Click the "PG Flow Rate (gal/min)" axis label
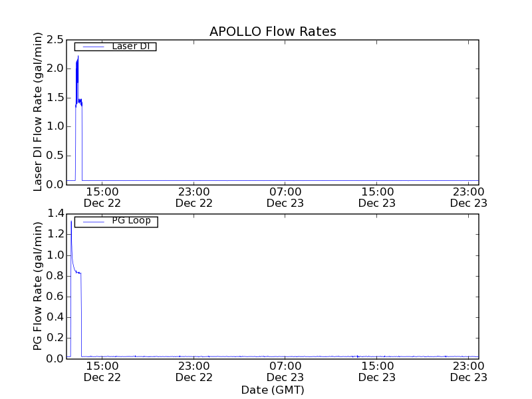The width and height of the screenshot is (532, 399). [38, 286]
